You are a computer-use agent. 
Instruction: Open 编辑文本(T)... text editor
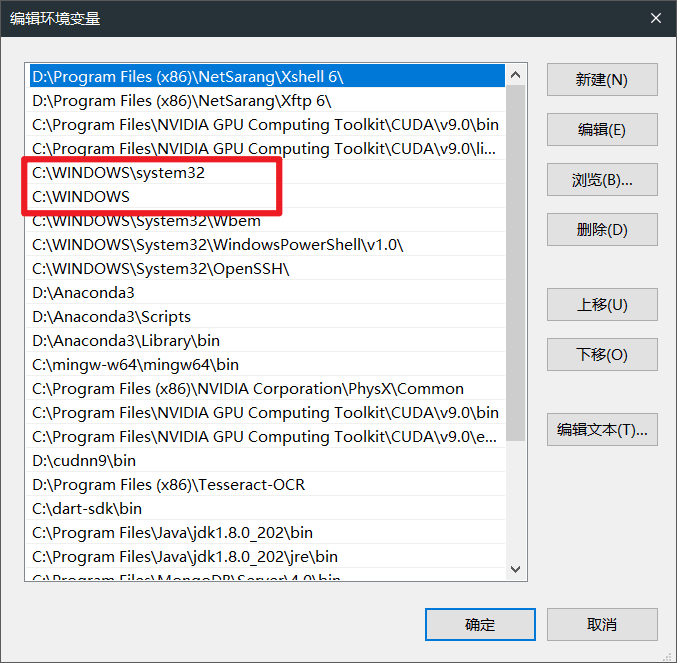click(x=602, y=430)
